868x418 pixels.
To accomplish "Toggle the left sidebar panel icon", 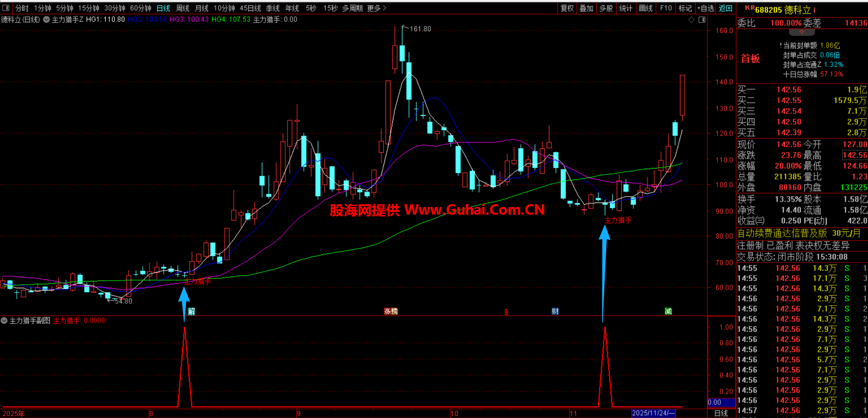I will point(6,8).
